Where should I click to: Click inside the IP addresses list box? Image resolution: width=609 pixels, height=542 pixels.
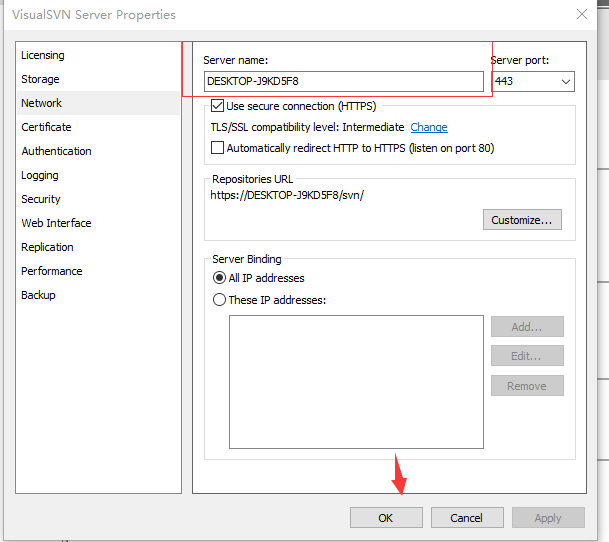pos(356,382)
